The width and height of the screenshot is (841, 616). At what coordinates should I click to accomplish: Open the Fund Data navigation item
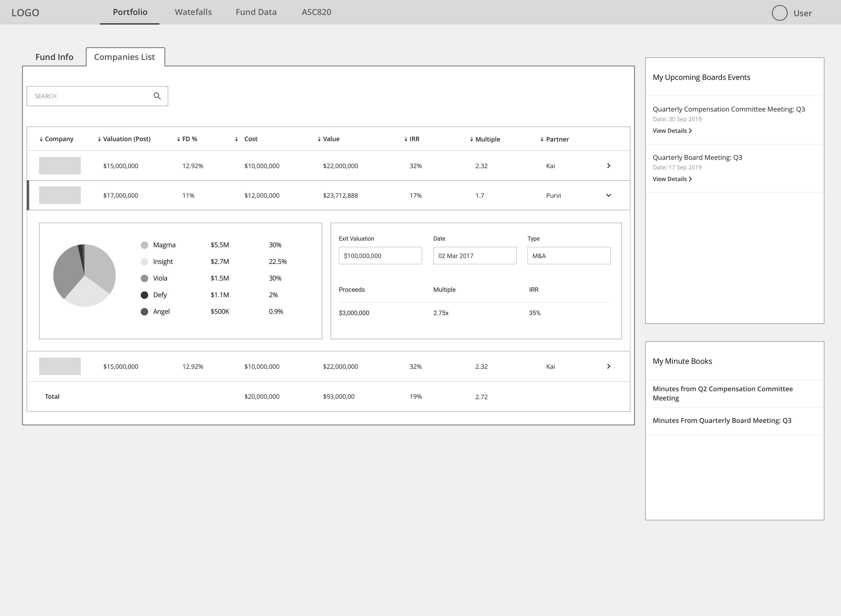(256, 12)
